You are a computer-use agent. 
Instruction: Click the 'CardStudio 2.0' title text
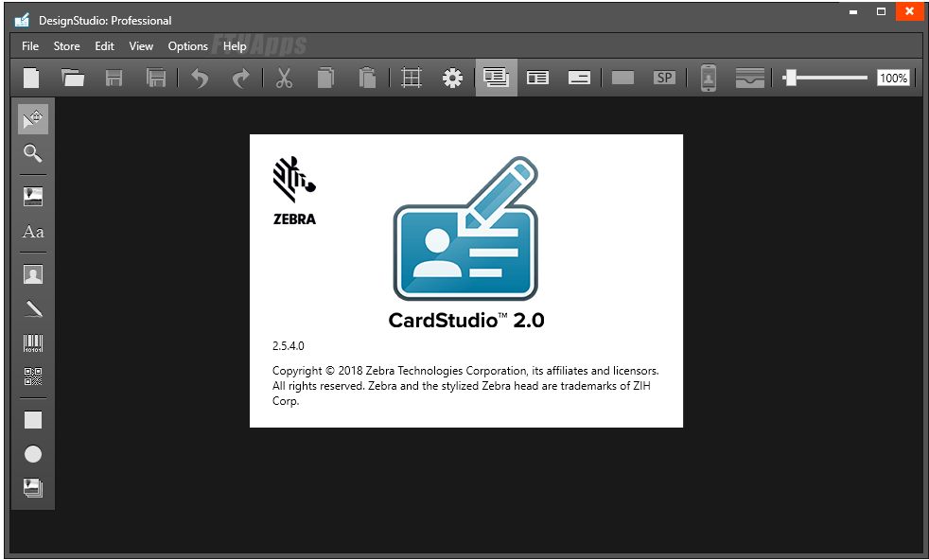point(466,321)
